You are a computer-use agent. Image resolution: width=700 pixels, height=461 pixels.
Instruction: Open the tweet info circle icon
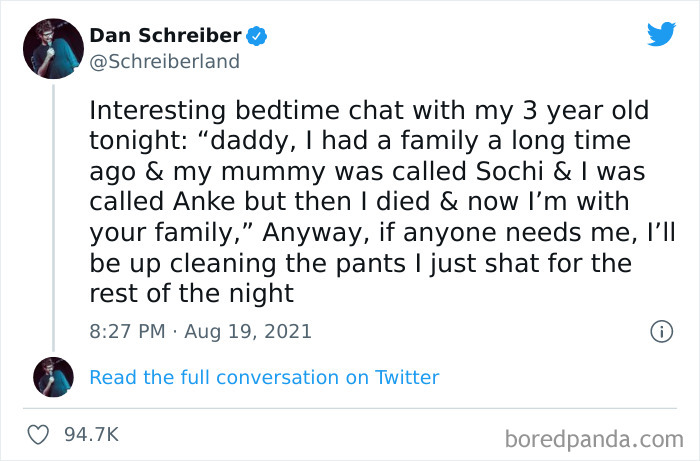click(660, 331)
